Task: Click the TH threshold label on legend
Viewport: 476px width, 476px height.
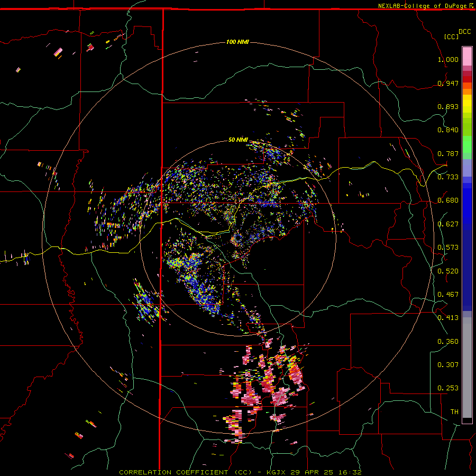Action: click(454, 411)
